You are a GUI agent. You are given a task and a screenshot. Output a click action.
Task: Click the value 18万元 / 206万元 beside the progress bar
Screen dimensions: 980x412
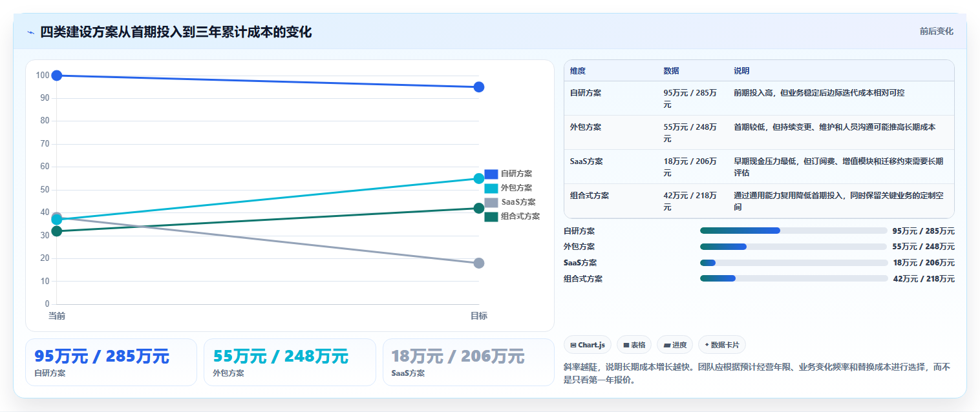pos(923,262)
